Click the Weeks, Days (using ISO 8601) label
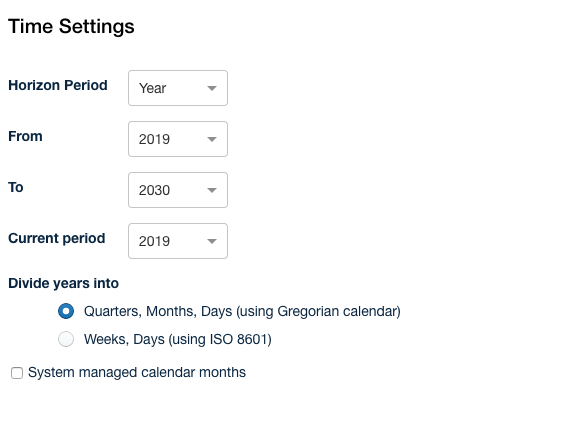Image resolution: width=580 pixels, height=425 pixels. pos(178,340)
